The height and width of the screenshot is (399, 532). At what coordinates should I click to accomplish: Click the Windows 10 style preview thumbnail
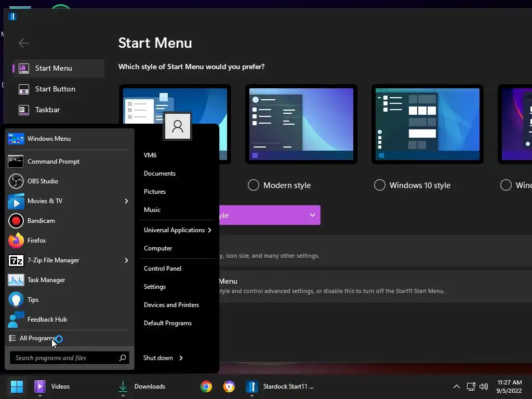tap(427, 124)
